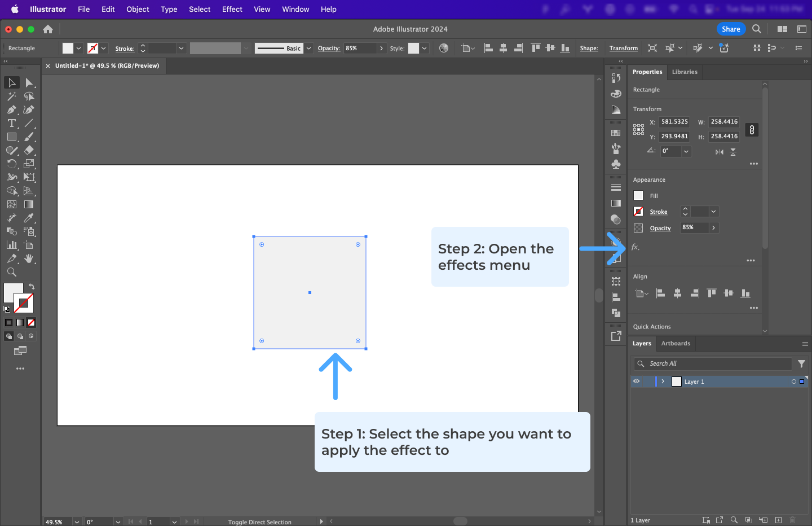The width and height of the screenshot is (812, 526).
Task: Select the Eyedropper tool
Action: click(29, 218)
